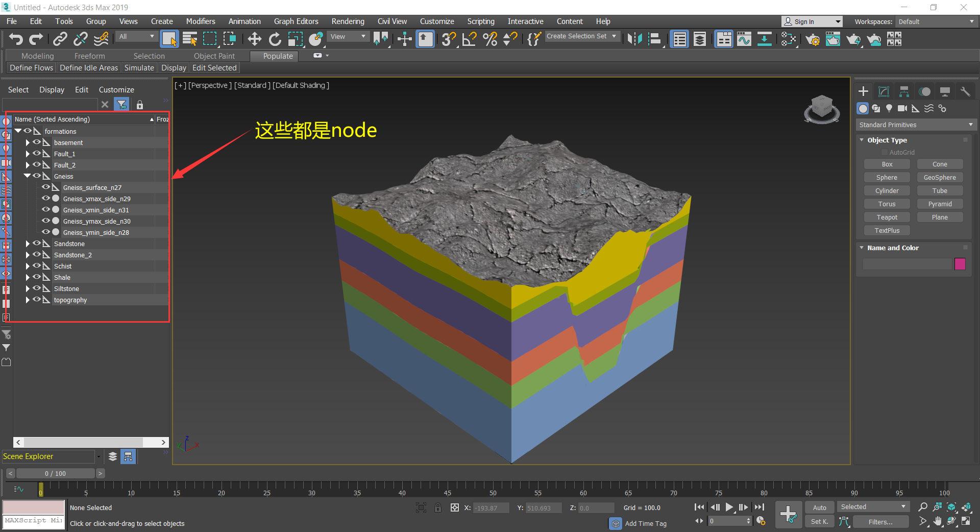Click the Link objects tool icon
The height and width of the screenshot is (532, 980).
60,39
